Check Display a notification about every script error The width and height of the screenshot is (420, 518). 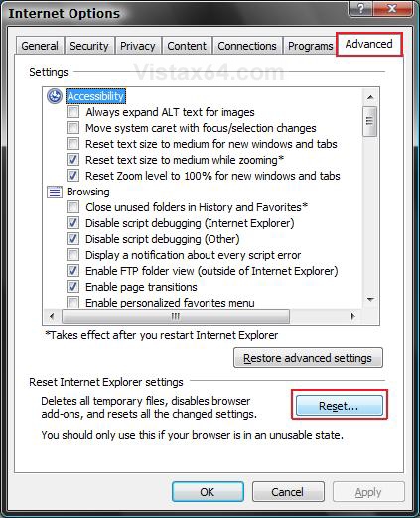[72, 255]
